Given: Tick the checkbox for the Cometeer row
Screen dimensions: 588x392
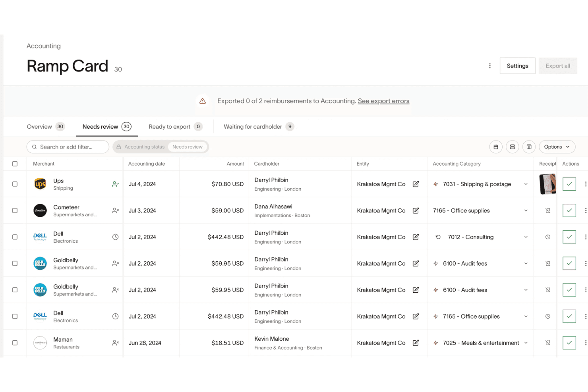Looking at the screenshot, I should click(15, 210).
